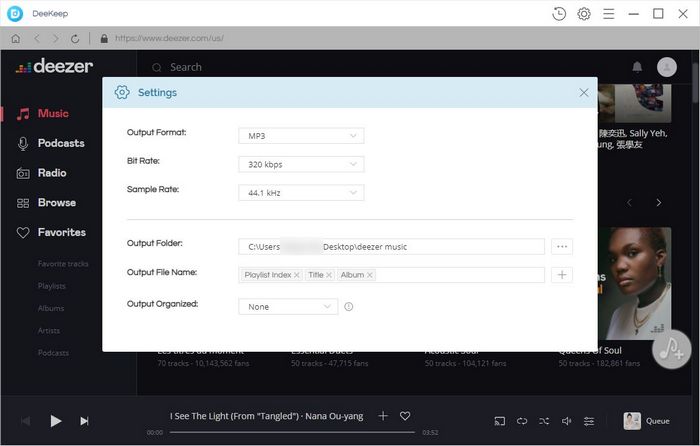Reload the Deezer page
Image resolution: width=700 pixels, height=446 pixels.
(x=75, y=38)
